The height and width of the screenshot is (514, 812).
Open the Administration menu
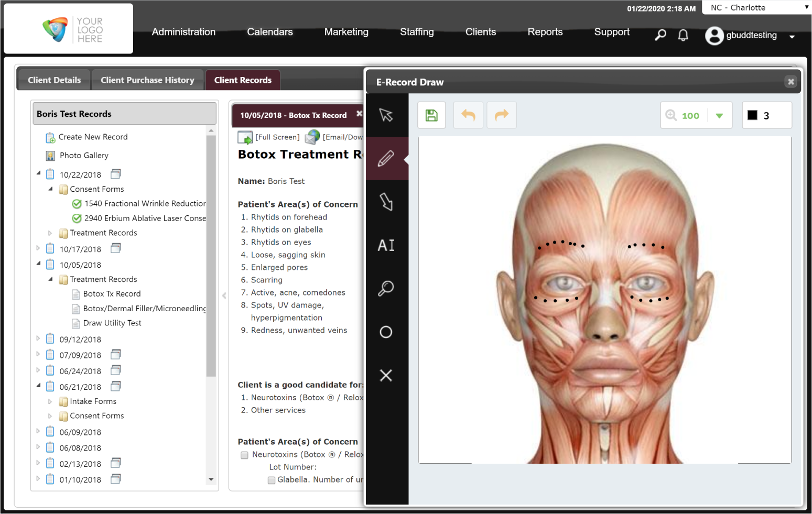click(x=183, y=32)
